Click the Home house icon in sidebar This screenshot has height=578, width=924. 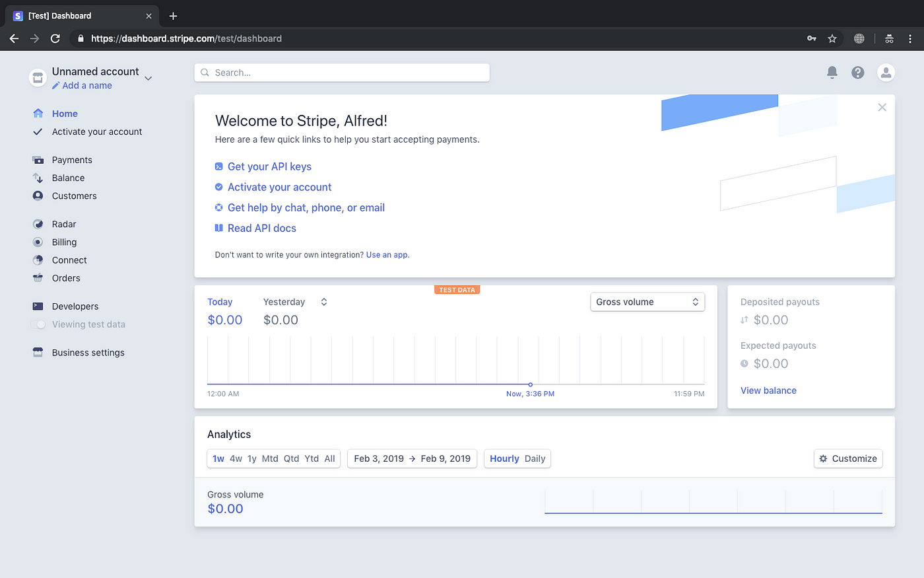[x=38, y=114]
